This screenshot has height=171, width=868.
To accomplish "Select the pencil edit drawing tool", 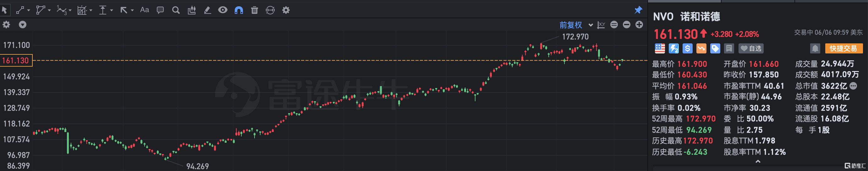I will coord(207,10).
